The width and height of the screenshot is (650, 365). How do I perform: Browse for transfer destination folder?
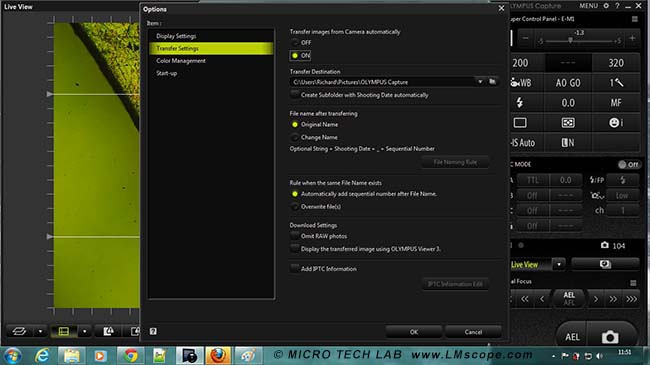(492, 82)
